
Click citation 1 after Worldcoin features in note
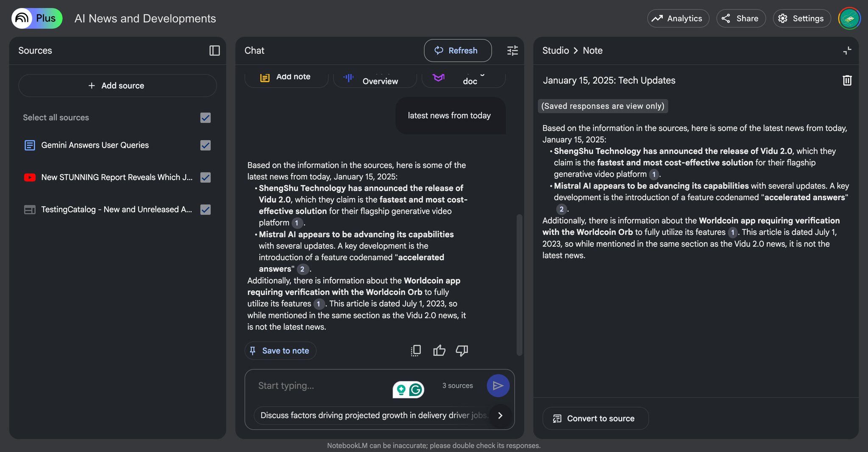coord(732,232)
